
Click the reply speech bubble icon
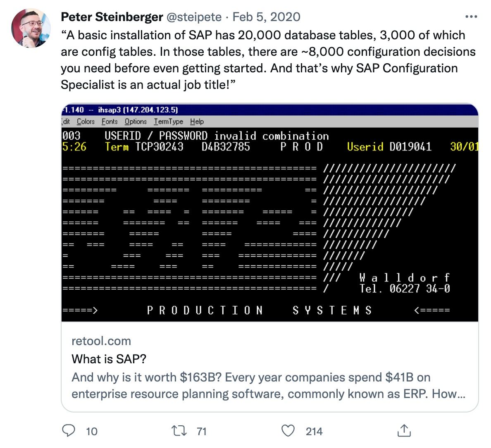(x=69, y=431)
